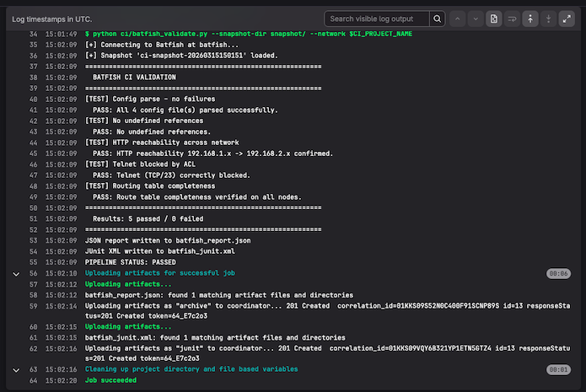Enter fullscreen log view
The height and width of the screenshot is (392, 586).
(567, 19)
